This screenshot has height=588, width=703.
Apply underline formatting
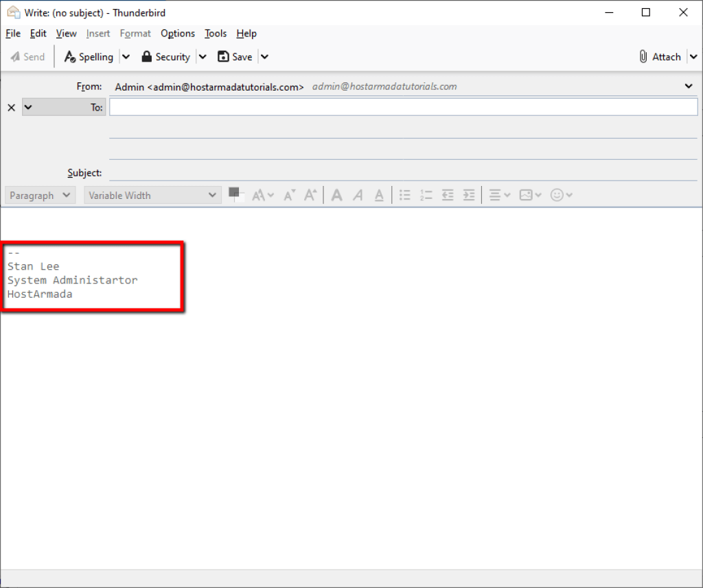click(378, 195)
